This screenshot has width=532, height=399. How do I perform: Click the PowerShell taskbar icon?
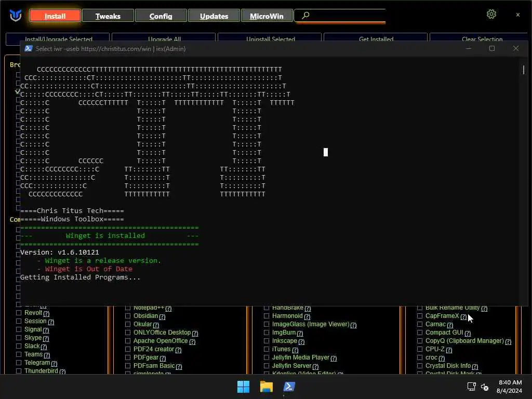tap(289, 387)
